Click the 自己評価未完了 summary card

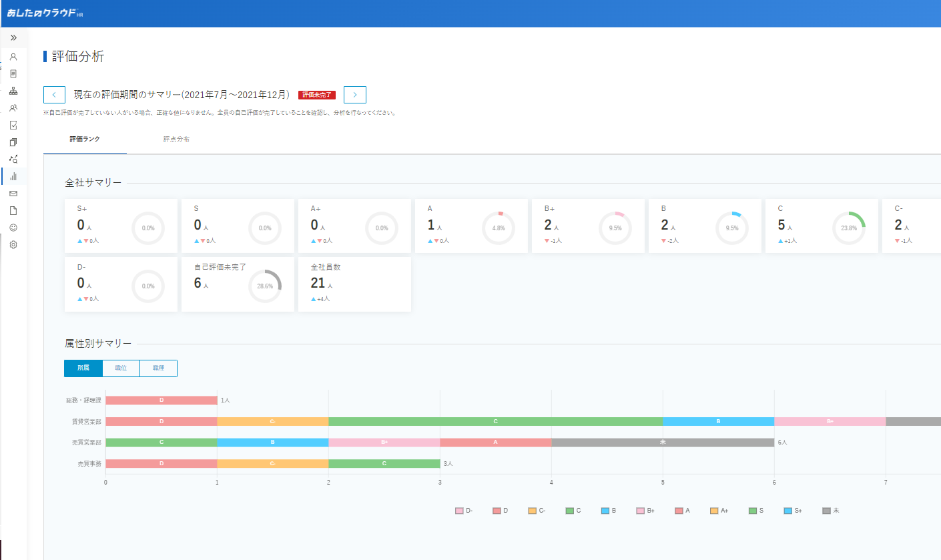tap(238, 284)
